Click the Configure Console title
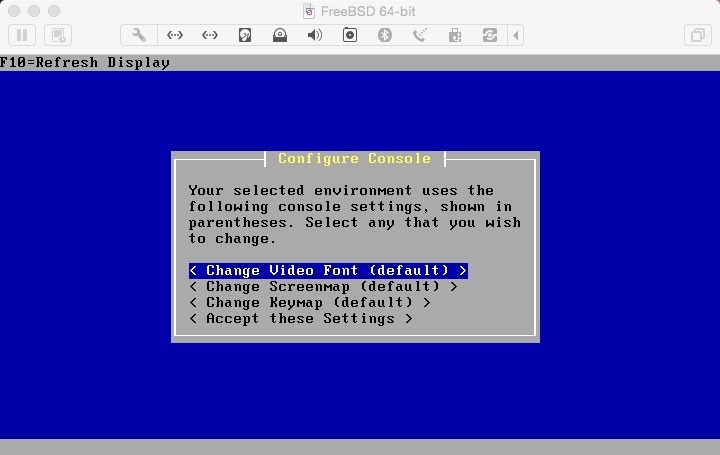Screen dimensions: 720x455 354,158
